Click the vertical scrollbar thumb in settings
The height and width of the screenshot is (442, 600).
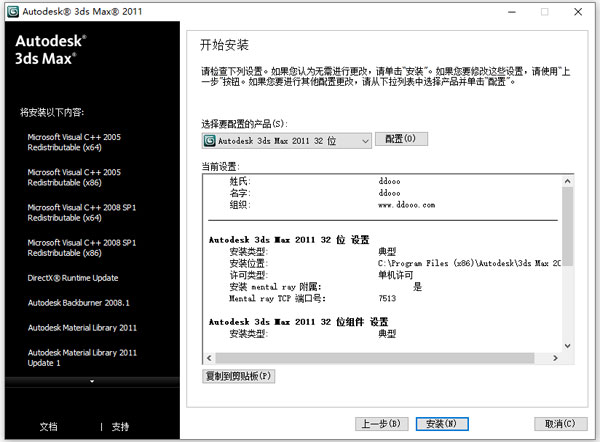pyautogui.click(x=567, y=226)
